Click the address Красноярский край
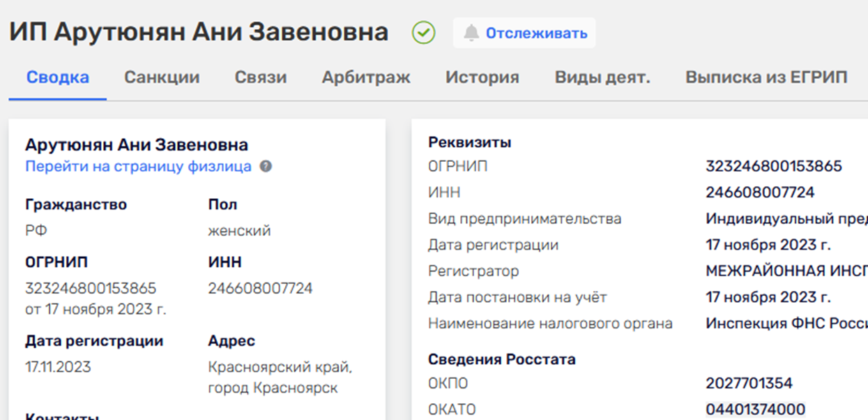868x420 pixels. (280, 367)
